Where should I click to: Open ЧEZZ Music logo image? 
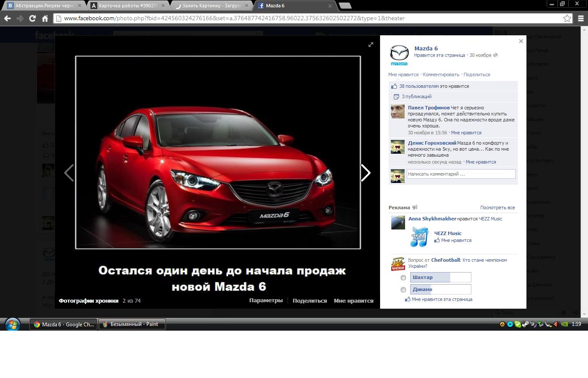pyautogui.click(x=419, y=237)
